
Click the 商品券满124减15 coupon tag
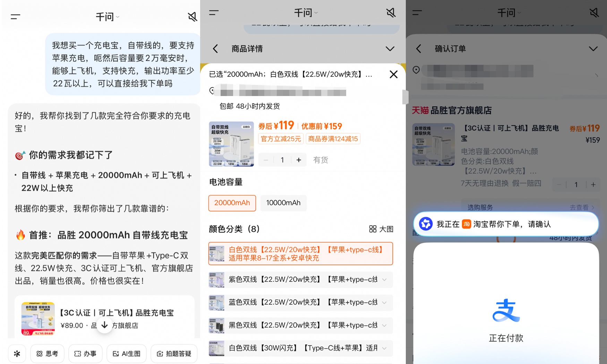333,139
